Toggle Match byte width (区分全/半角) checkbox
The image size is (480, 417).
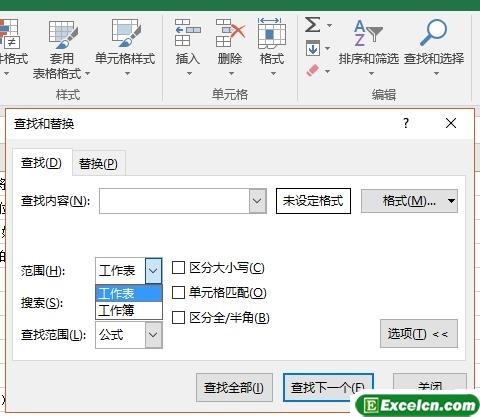point(178,317)
